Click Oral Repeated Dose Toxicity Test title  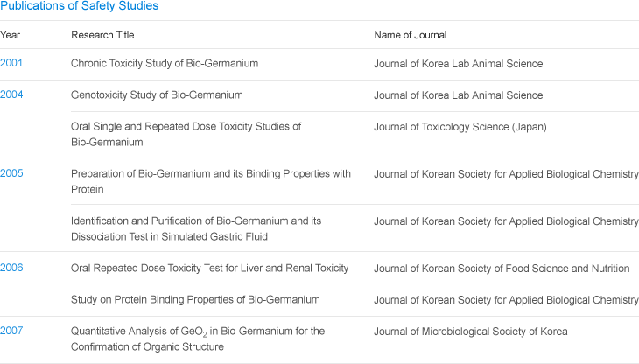click(x=210, y=269)
